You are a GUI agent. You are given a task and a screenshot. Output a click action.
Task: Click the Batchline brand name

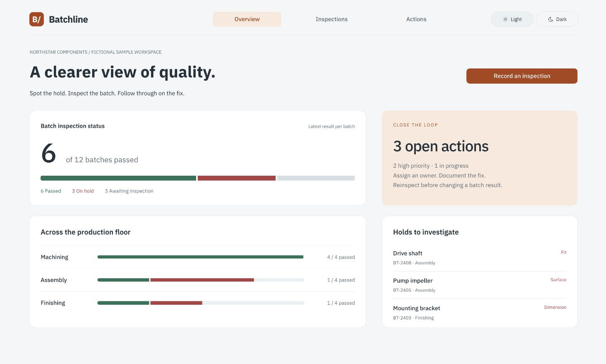click(x=69, y=19)
